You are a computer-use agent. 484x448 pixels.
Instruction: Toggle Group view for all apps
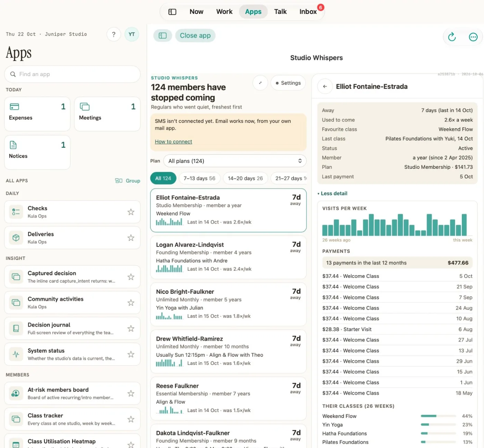tap(128, 181)
